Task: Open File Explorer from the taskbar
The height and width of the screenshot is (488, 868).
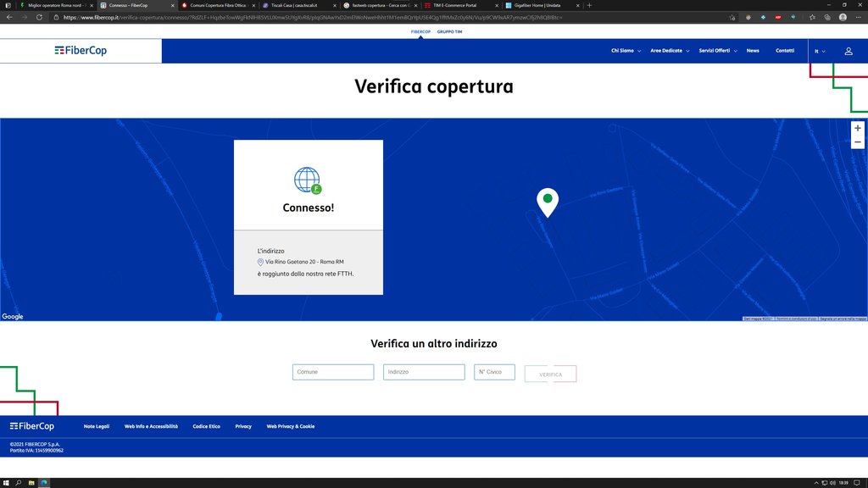Action: tap(31, 483)
